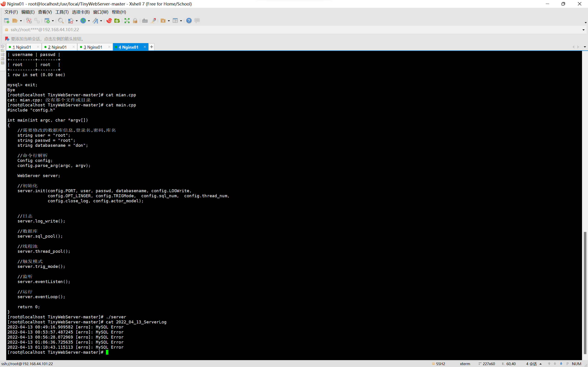Image resolution: width=588 pixels, height=367 pixels.
Task: Open the virtual keyboard tool
Action: tap(145, 21)
